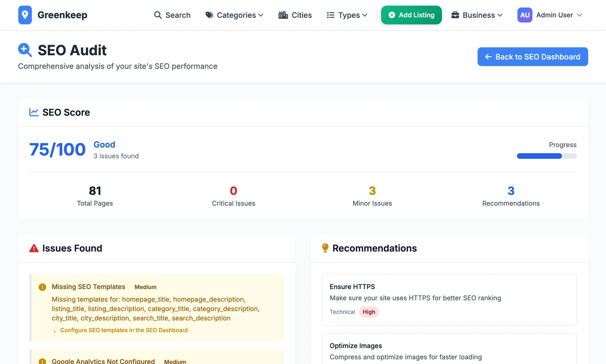Click the 3 Minor Issues count
The width and height of the screenshot is (606, 364).
coord(372,191)
